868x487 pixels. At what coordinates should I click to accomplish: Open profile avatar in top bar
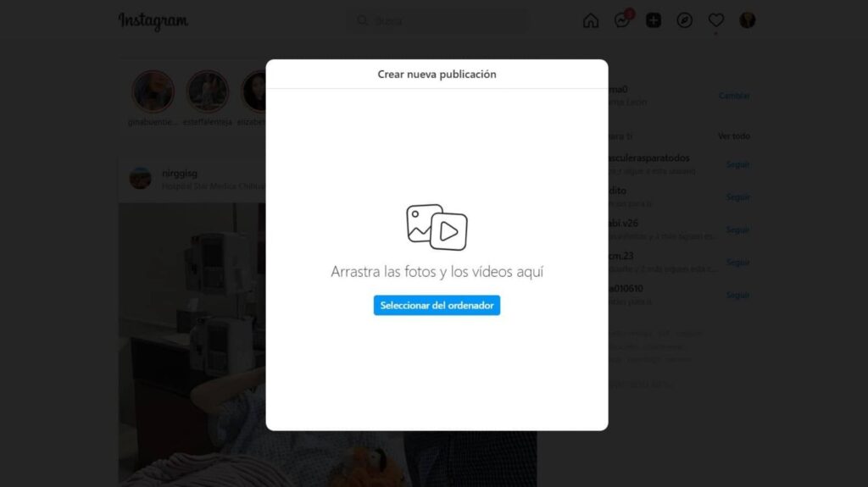click(748, 20)
